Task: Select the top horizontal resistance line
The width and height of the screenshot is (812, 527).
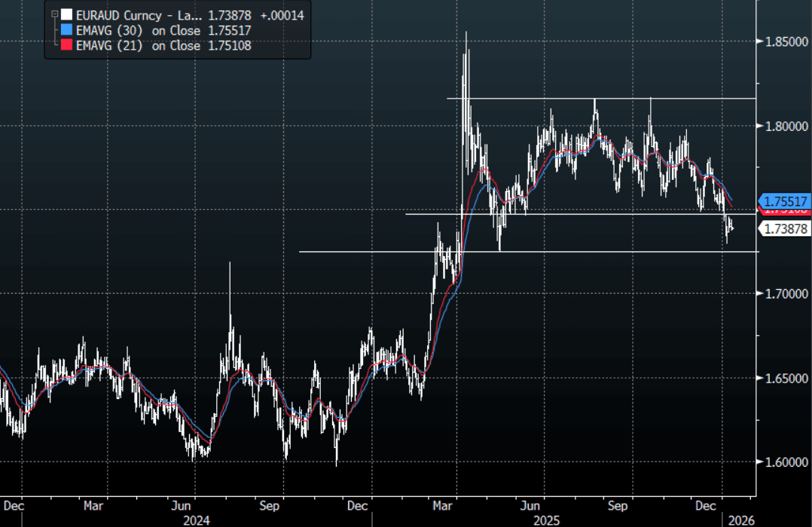Action: coord(603,98)
